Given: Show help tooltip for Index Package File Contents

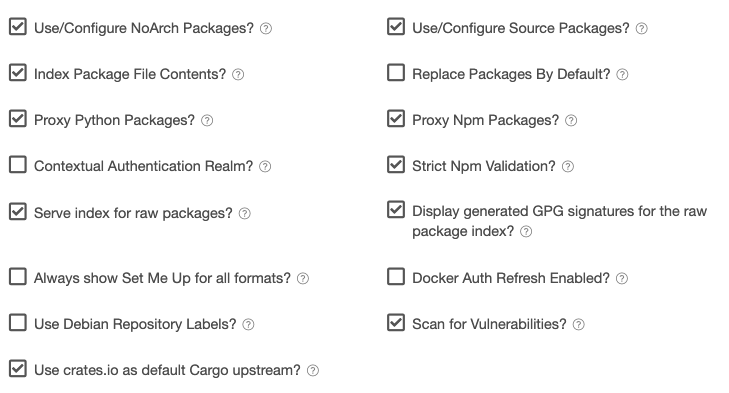Looking at the screenshot, I should click(238, 74).
